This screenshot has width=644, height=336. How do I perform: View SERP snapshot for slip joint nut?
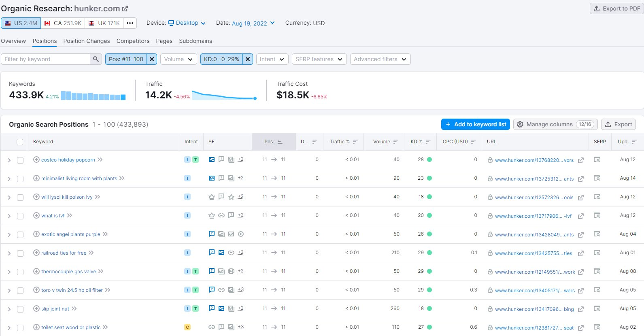(x=597, y=308)
